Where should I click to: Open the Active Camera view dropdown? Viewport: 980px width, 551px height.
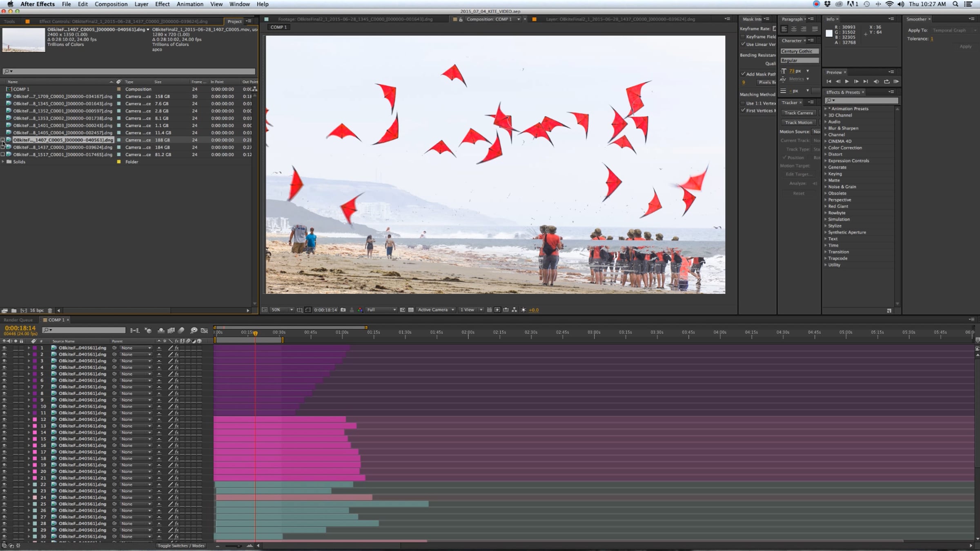[436, 310]
